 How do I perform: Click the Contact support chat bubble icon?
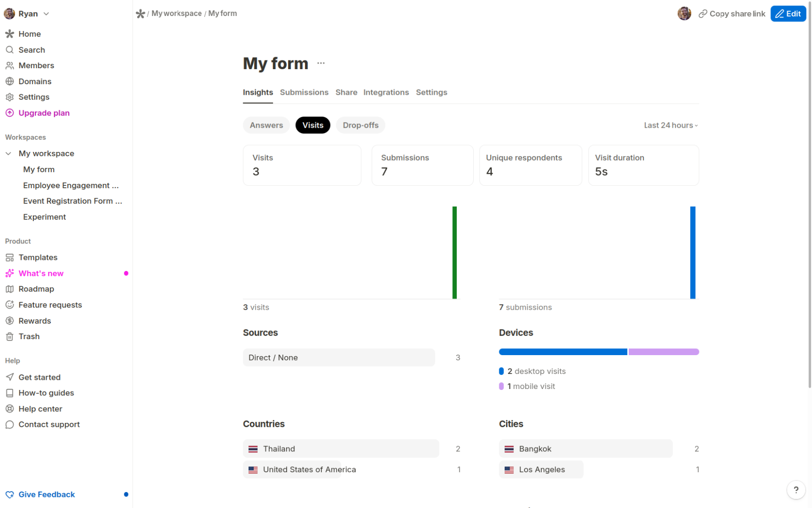(10, 424)
